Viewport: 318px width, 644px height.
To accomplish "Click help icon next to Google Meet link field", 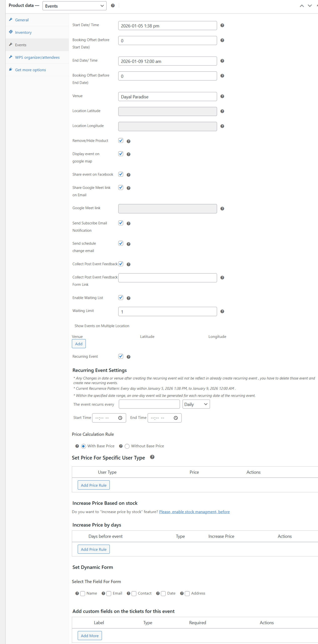I will 222,209.
